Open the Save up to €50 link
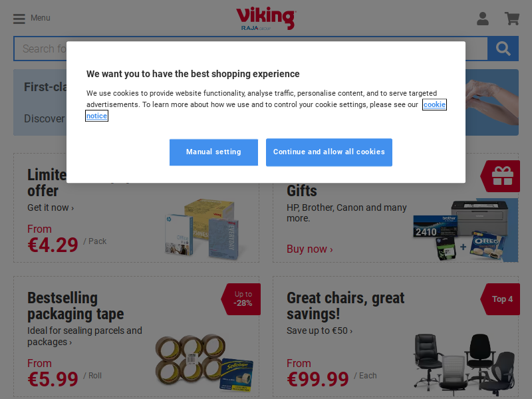 point(320,331)
